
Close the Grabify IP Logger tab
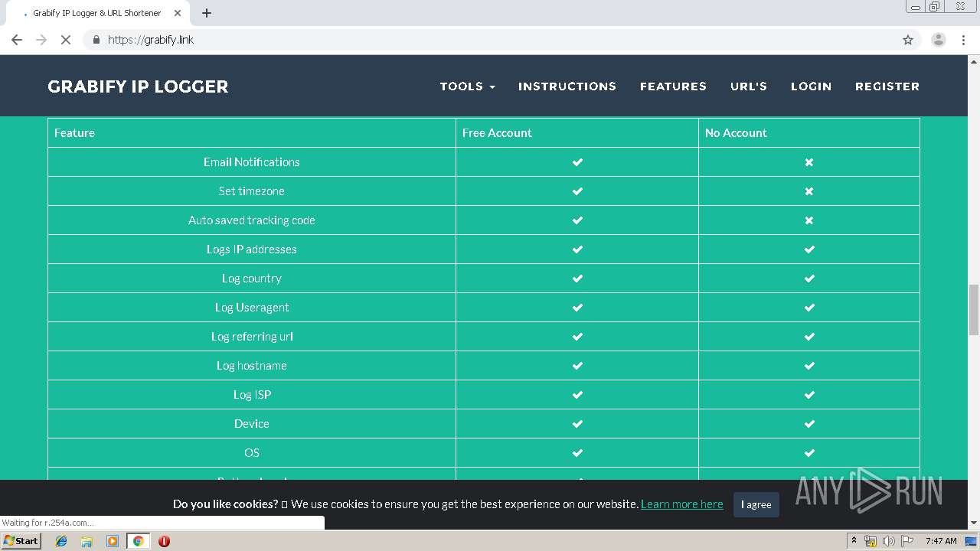[x=178, y=13]
